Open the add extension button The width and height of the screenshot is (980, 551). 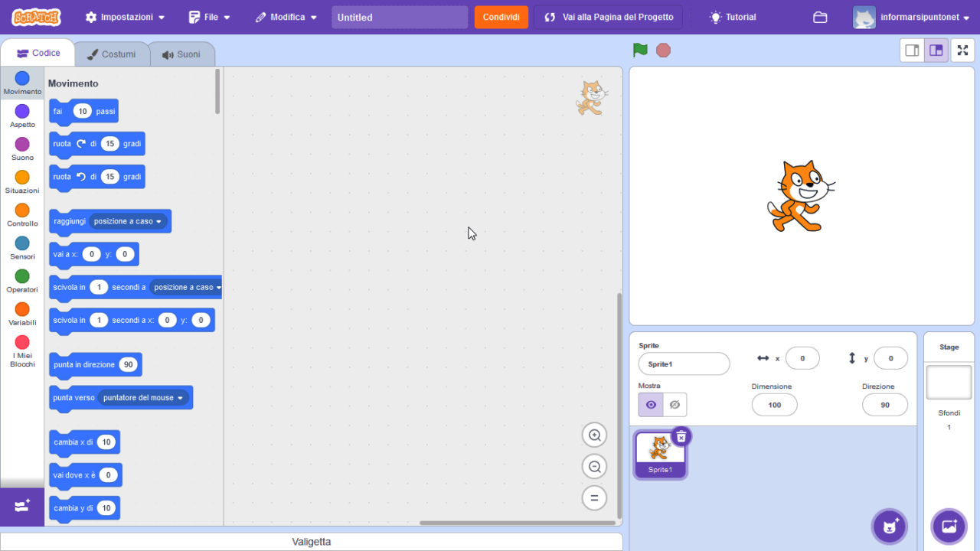(22, 507)
